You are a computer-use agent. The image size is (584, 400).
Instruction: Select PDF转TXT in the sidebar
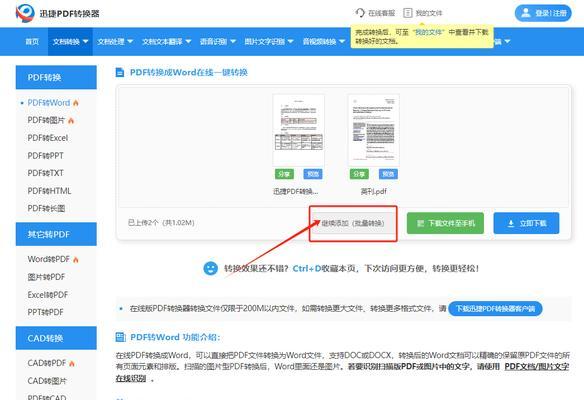(45, 173)
